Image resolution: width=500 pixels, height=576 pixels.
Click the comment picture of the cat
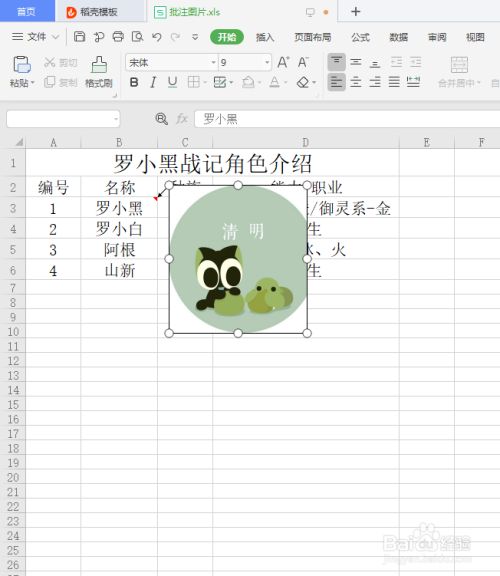click(x=238, y=259)
